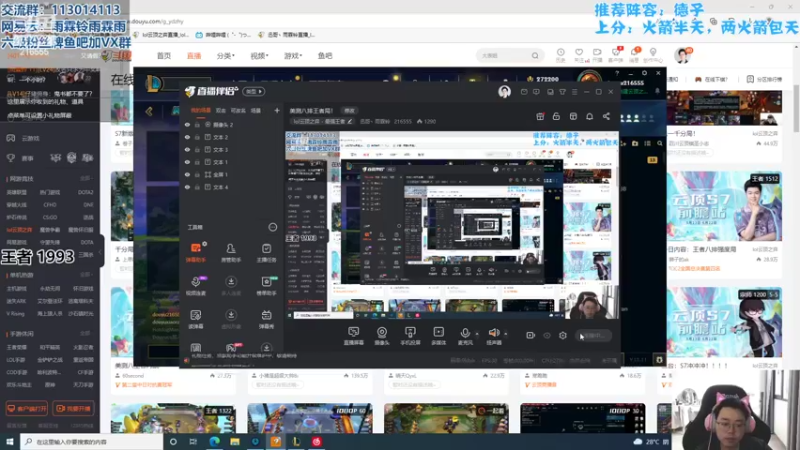800x450 pixels.
Task: Open the League of Legends taskbar icon
Action: (296, 442)
